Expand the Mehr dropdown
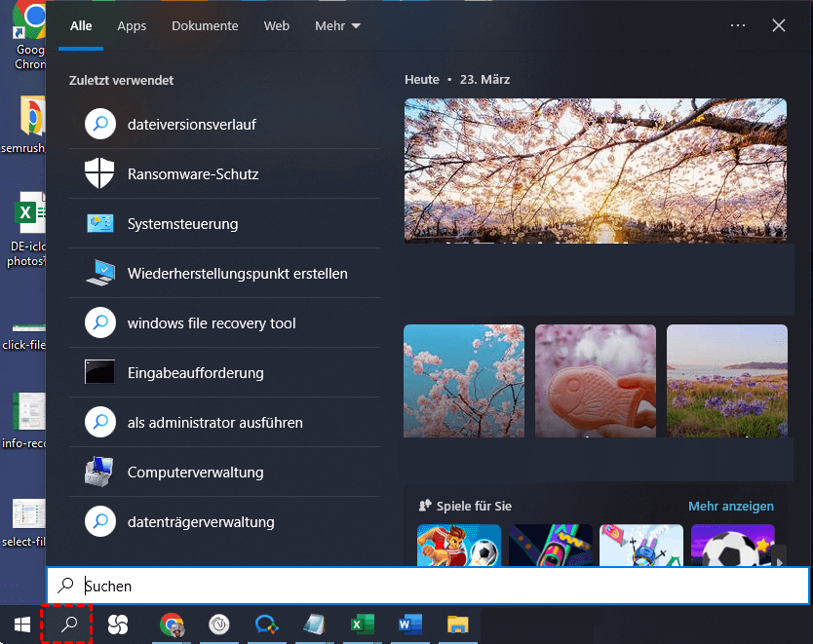The image size is (813, 644). coord(337,26)
